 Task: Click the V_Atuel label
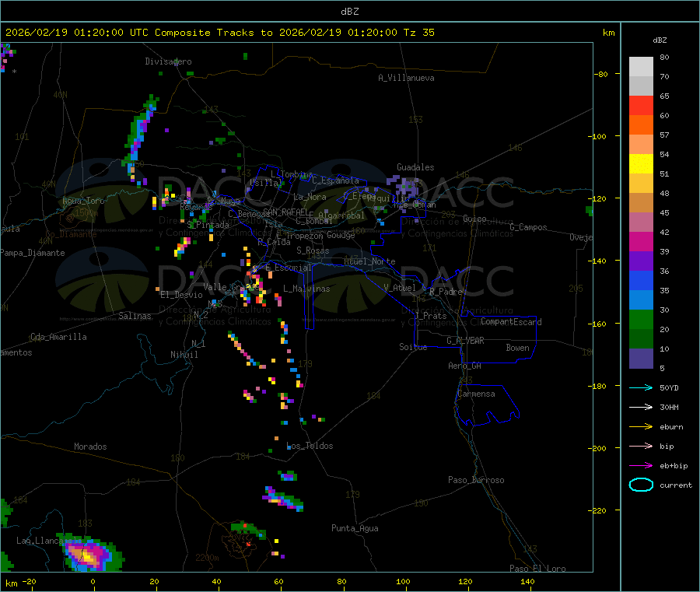point(400,288)
